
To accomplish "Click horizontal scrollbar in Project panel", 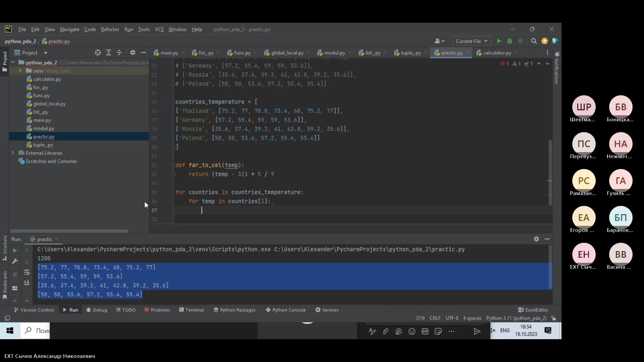I will pos(69,231).
